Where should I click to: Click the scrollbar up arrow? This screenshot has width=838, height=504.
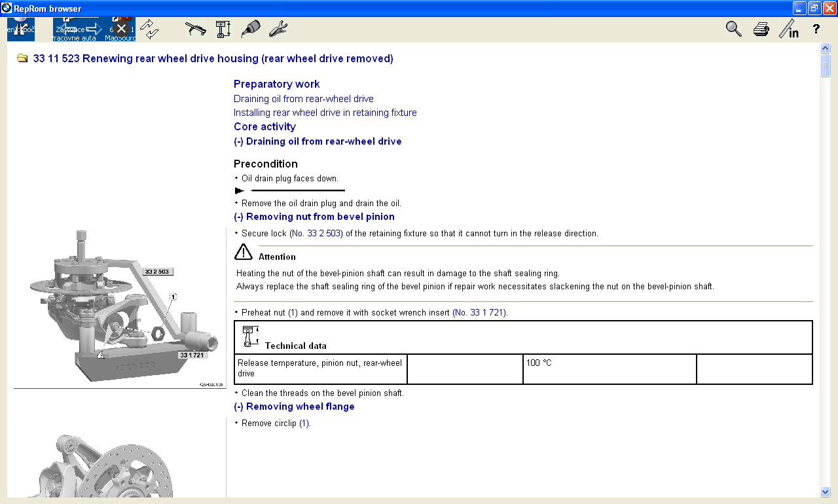coord(825,48)
